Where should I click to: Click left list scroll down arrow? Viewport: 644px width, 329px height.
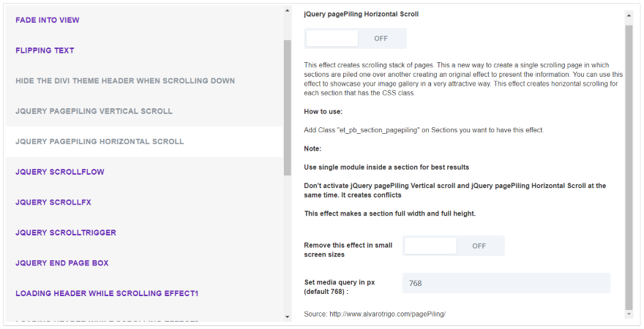pos(287,316)
